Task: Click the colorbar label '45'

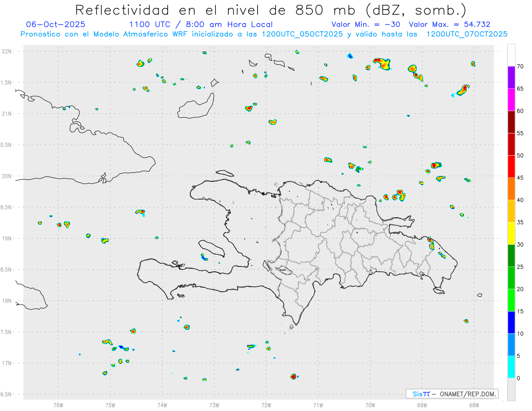Action: pyautogui.click(x=520, y=178)
